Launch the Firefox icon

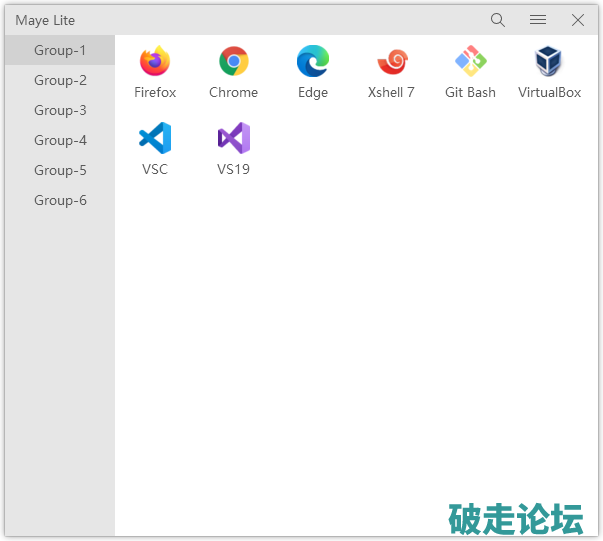pos(155,62)
